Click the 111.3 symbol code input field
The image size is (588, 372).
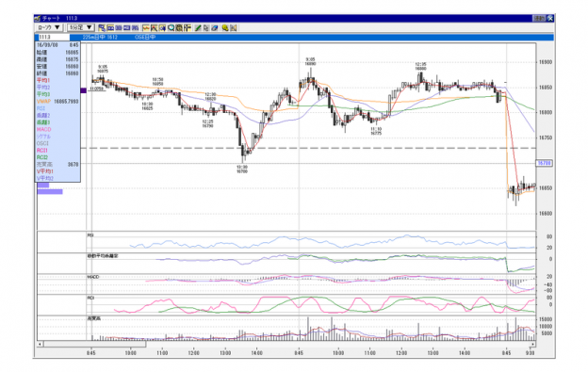(54, 37)
